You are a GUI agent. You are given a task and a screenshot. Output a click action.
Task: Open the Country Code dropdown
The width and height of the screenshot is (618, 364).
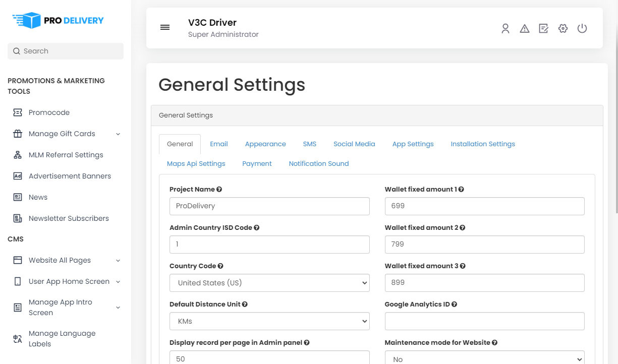point(269,283)
